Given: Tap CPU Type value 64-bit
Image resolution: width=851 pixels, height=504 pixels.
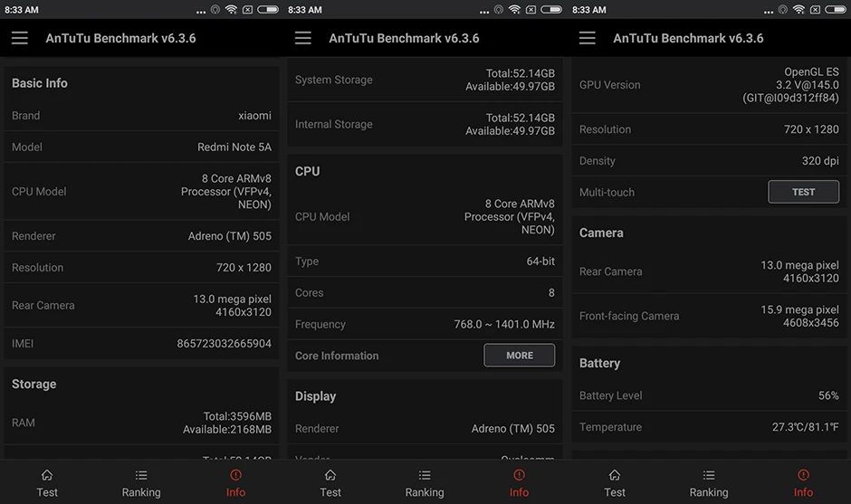Looking at the screenshot, I should pos(540,262).
